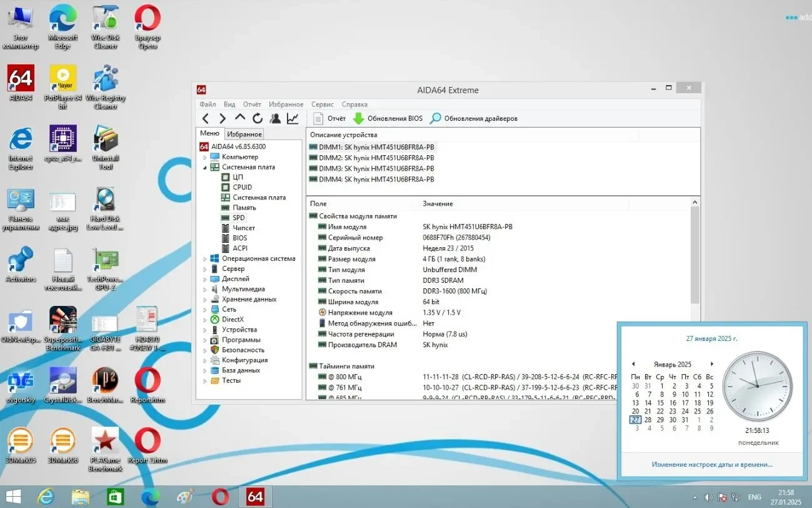Click the Отчёт toolbar button
The image size is (812, 508).
pos(329,118)
